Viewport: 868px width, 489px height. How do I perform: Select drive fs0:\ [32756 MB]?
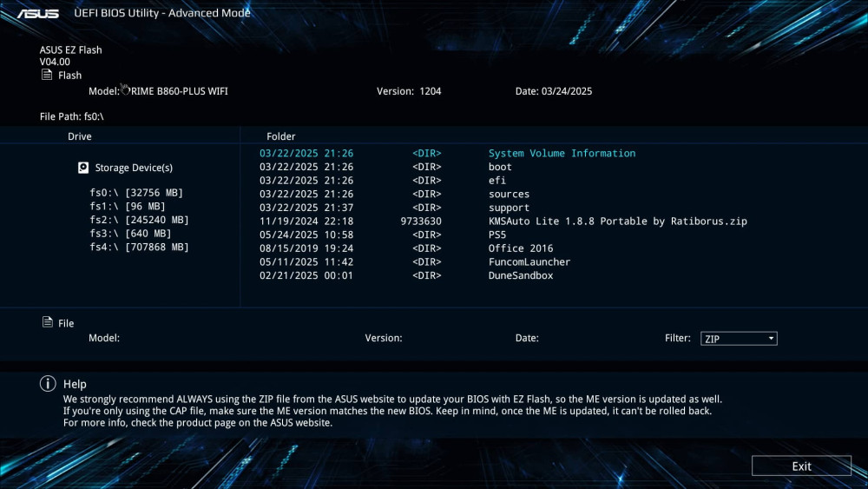(x=136, y=193)
